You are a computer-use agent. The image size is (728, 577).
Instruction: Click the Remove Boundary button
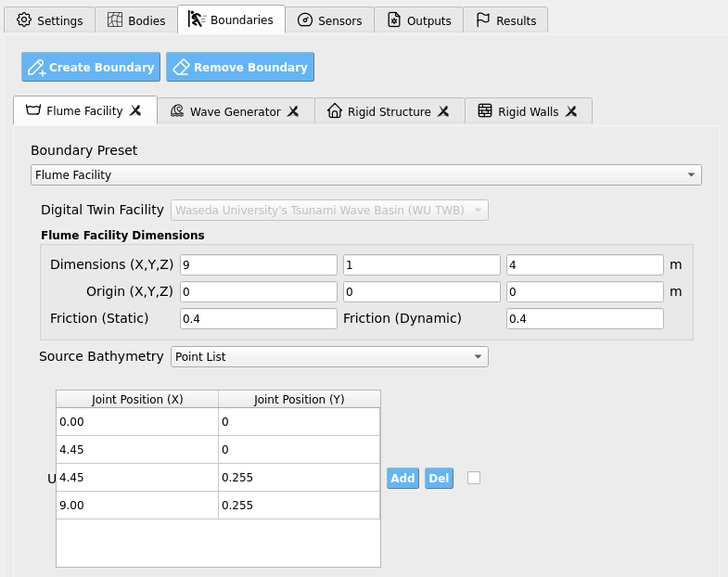(x=240, y=67)
